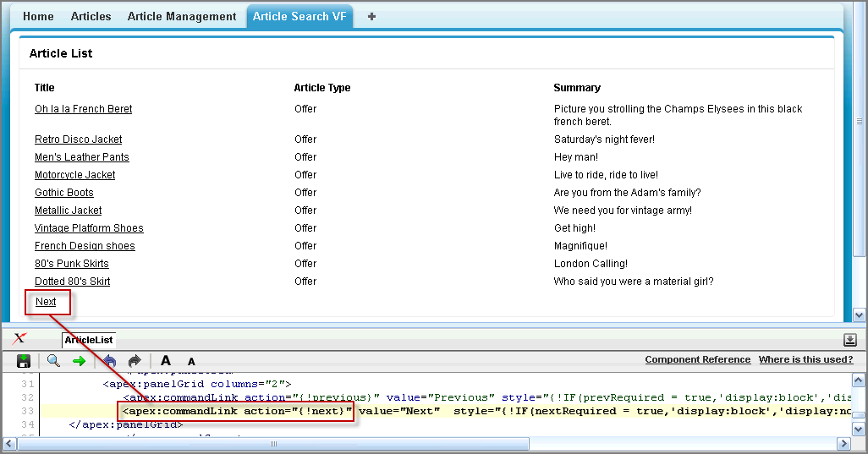The width and height of the screenshot is (868, 454).
Task: Go to the Next page of articles
Action: [x=46, y=301]
